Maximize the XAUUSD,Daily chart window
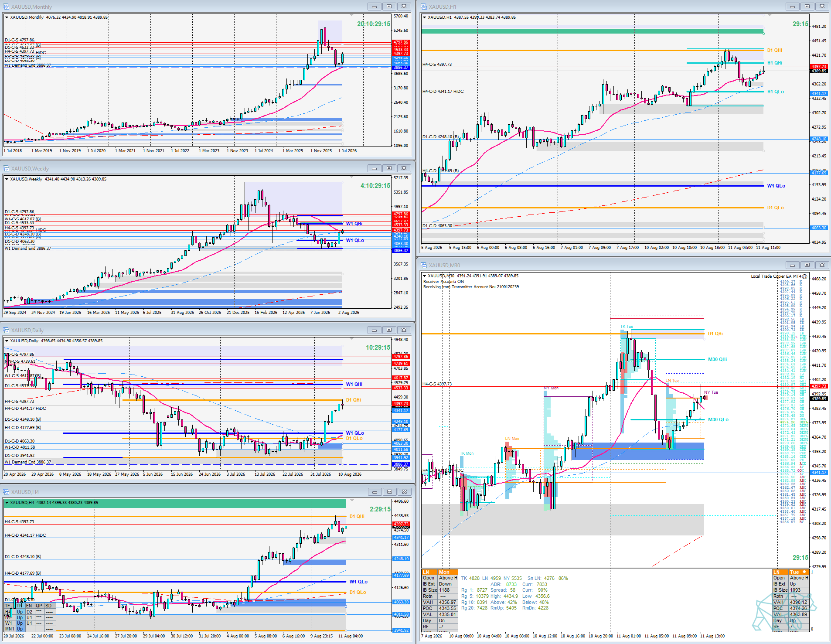The width and height of the screenshot is (831, 644). 389,330
